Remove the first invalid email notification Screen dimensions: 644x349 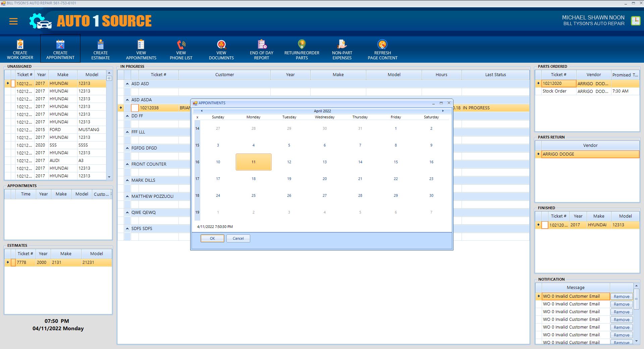point(621,297)
